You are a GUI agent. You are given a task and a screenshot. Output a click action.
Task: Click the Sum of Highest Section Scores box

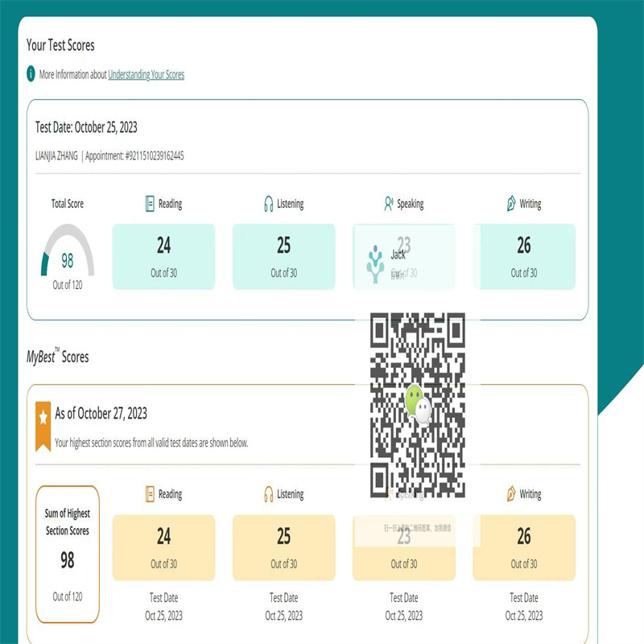click(x=68, y=555)
